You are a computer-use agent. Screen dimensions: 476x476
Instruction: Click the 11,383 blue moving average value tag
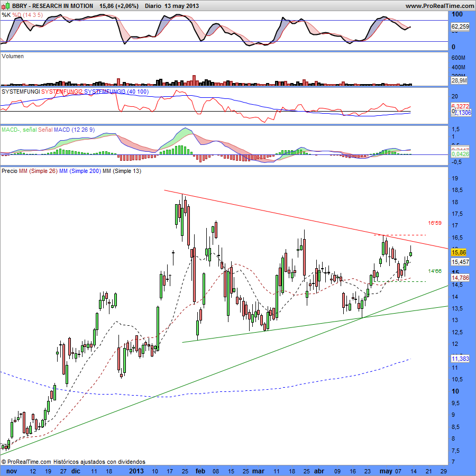pyautogui.click(x=459, y=359)
